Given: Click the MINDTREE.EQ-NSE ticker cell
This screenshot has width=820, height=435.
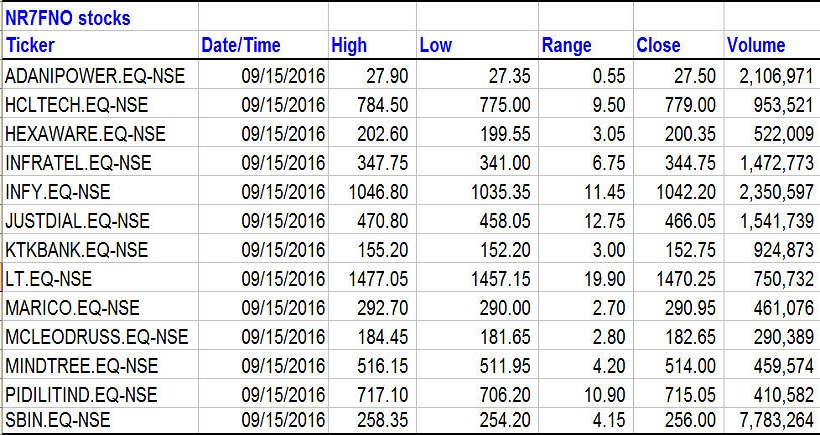Looking at the screenshot, I should [x=79, y=364].
